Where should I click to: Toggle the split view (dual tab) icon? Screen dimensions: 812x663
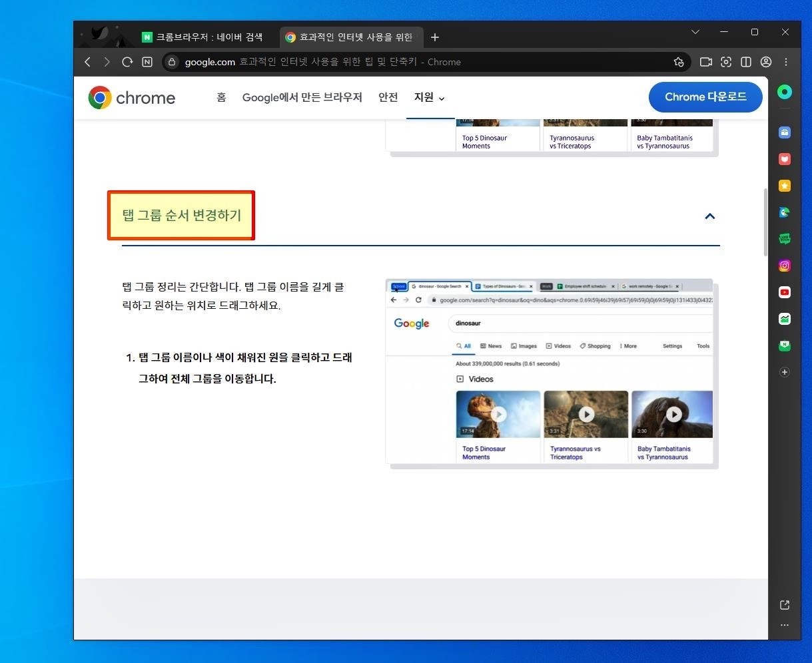tap(746, 62)
